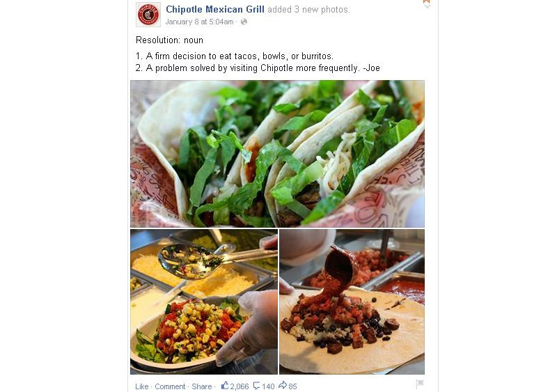
Task: Open the burrito bowl with corn photo
Action: pos(204,301)
